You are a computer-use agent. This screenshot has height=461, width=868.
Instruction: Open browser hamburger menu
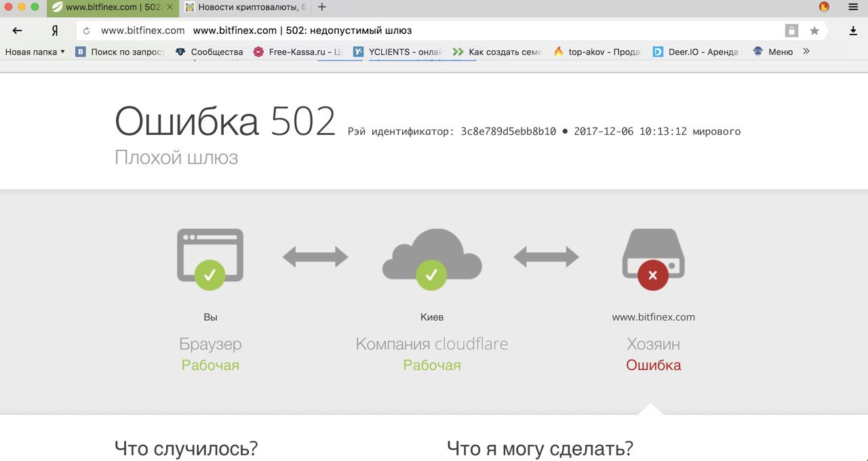(853, 7)
